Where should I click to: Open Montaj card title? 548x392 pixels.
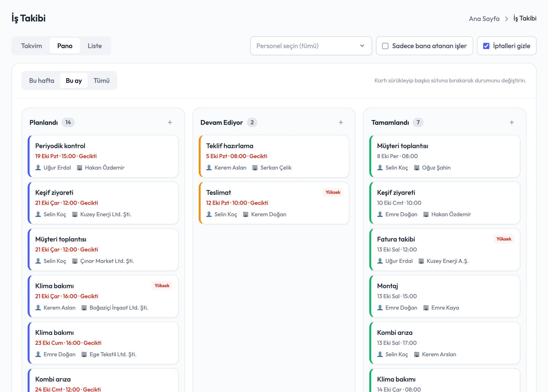(387, 286)
